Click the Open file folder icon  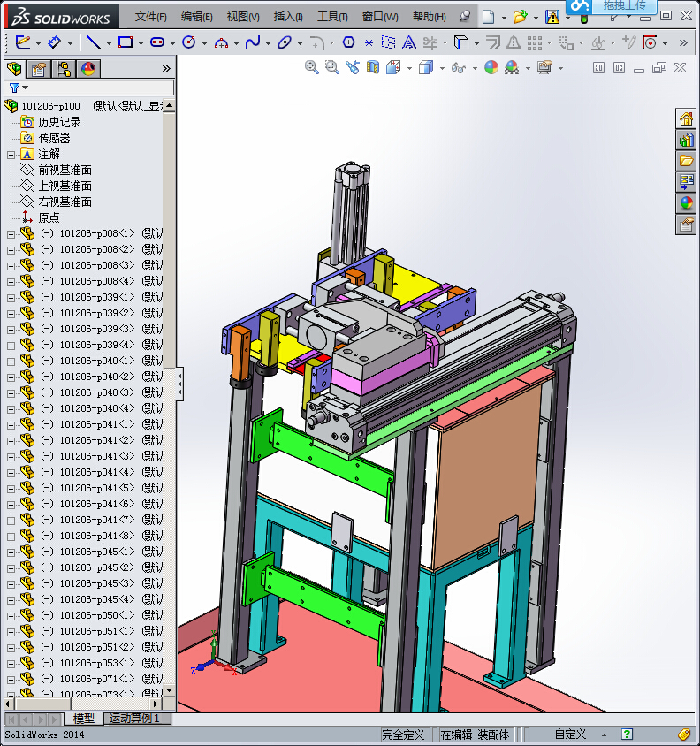520,17
